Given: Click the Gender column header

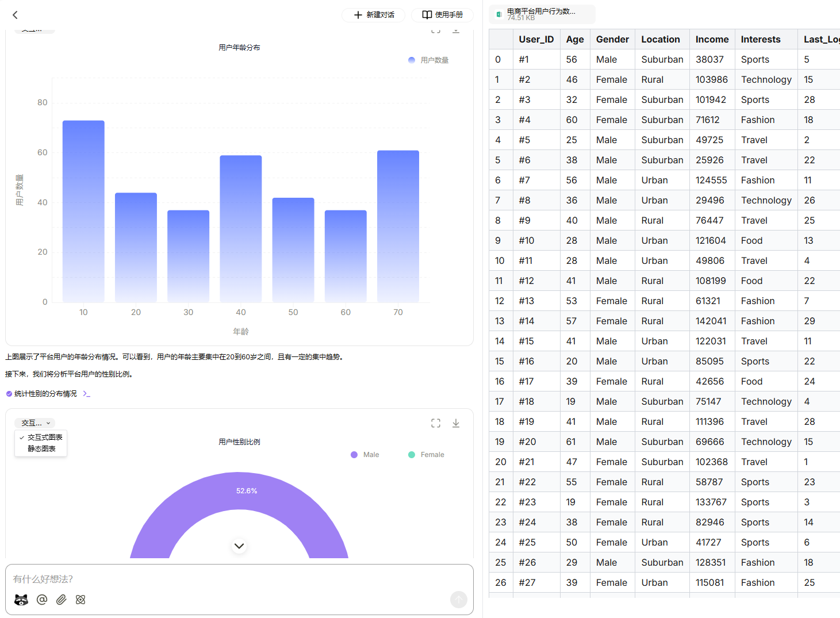Looking at the screenshot, I should click(612, 40).
